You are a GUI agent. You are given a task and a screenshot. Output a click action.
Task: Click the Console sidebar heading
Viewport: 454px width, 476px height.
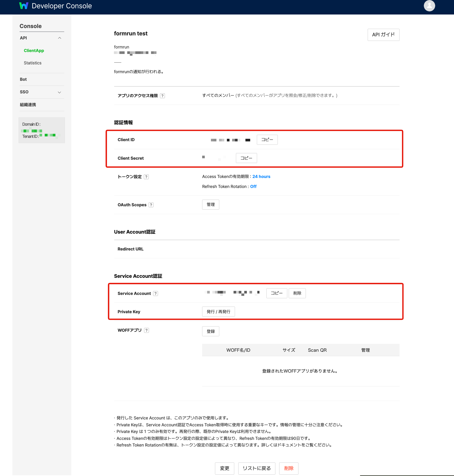pyautogui.click(x=30, y=26)
